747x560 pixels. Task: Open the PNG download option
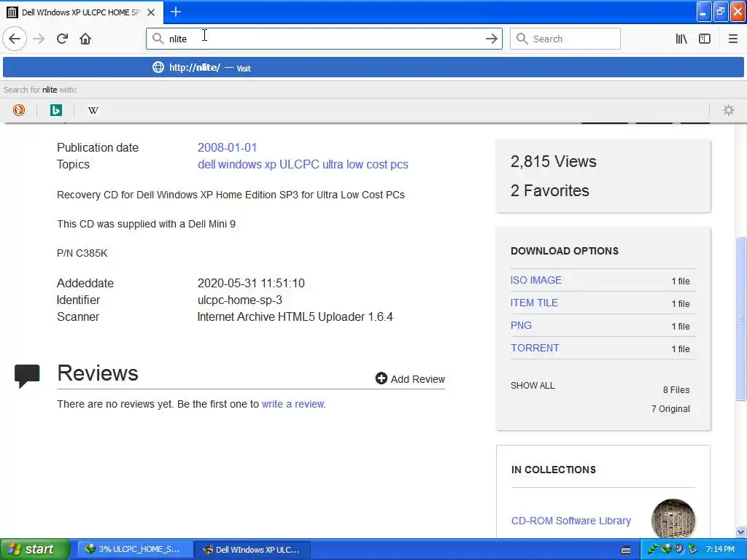[521, 325]
